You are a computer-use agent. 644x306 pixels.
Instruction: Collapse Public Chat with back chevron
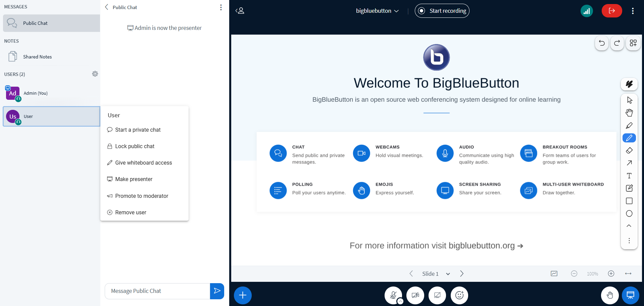click(107, 7)
